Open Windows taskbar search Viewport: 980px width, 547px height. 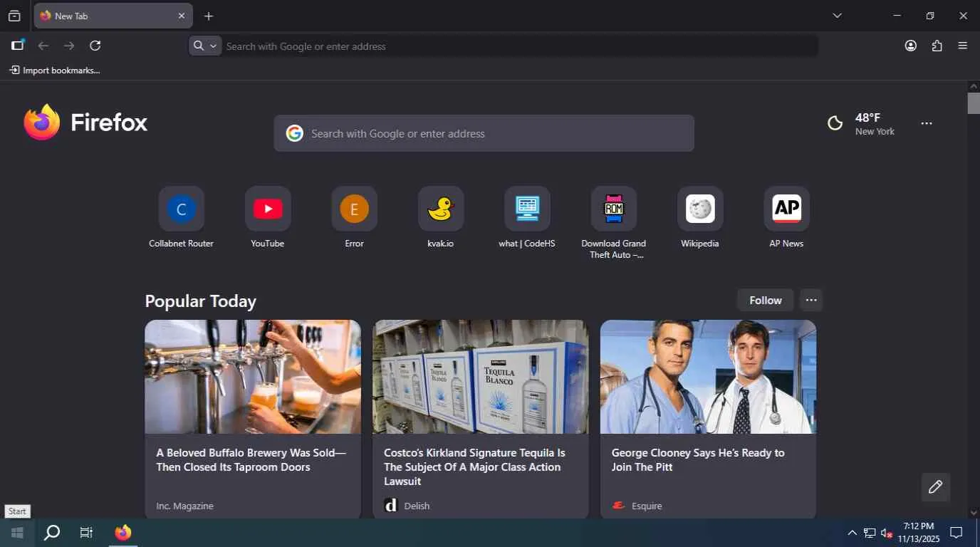point(52,533)
